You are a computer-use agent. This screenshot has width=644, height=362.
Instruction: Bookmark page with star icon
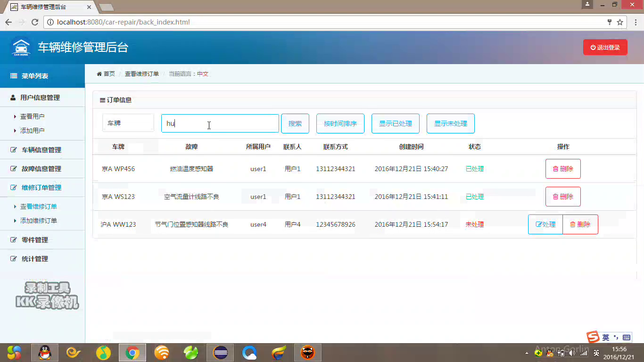click(x=620, y=22)
